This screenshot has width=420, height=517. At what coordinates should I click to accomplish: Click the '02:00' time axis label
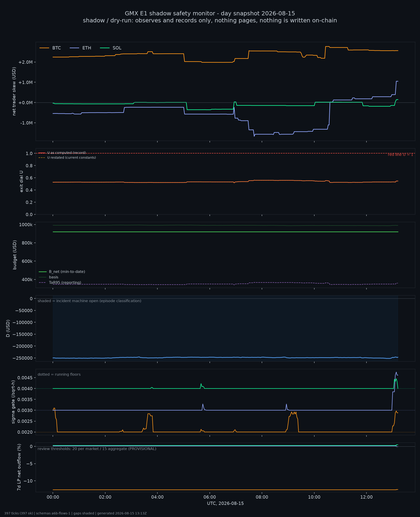point(105,497)
